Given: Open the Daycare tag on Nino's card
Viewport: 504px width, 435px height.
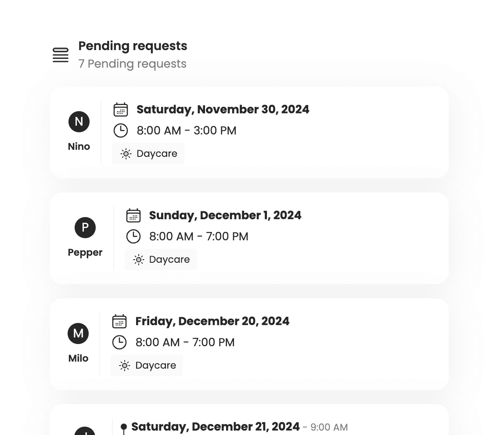Looking at the screenshot, I should [148, 153].
